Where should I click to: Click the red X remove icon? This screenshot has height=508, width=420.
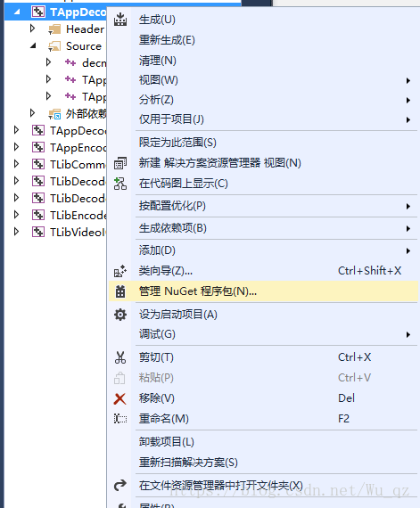(119, 398)
